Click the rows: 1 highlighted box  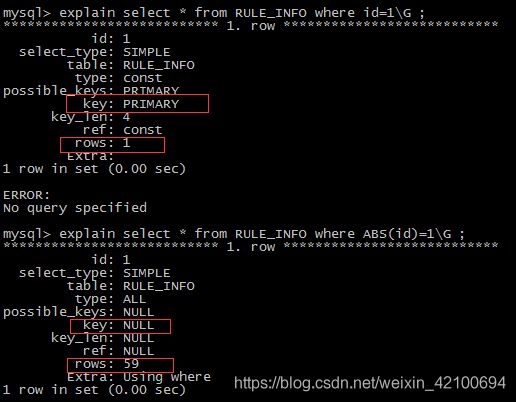click(112, 145)
